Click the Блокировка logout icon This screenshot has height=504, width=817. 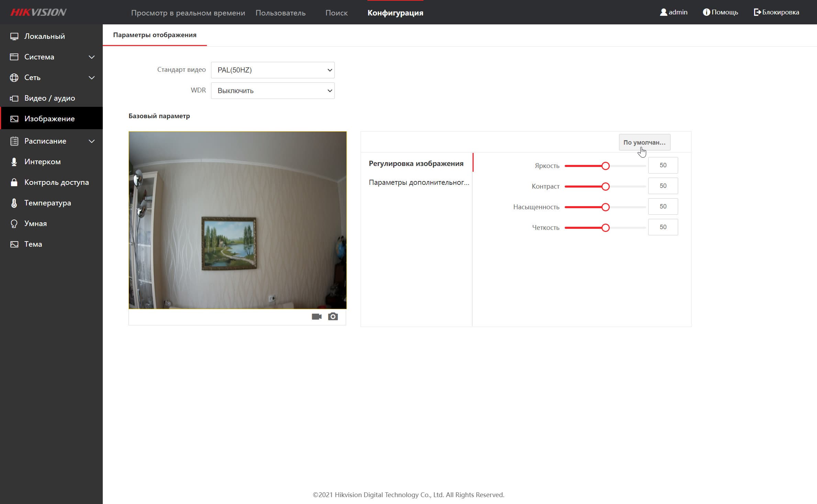click(x=757, y=12)
